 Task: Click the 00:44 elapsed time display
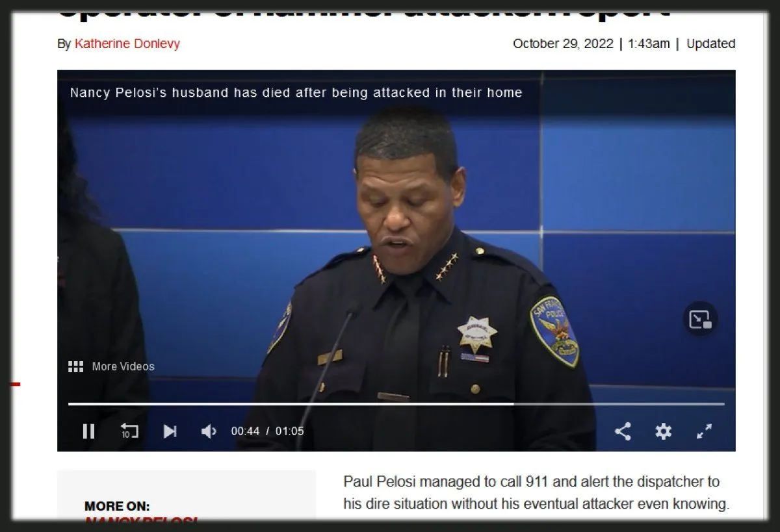click(245, 431)
